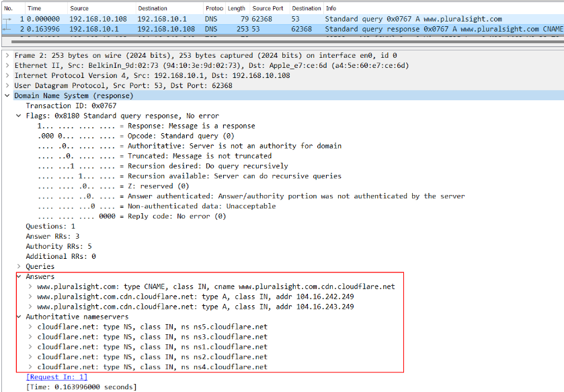This screenshot has height=392, width=564.
Task: Expand the Ethernet II section
Action: click(7, 65)
